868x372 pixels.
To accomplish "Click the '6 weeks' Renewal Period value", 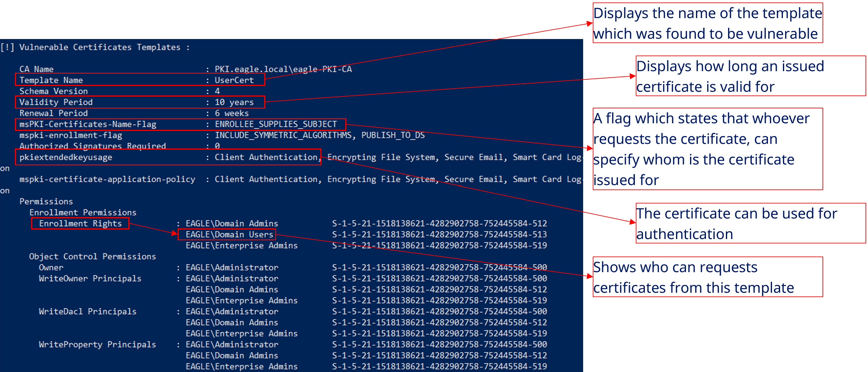I will [x=232, y=113].
